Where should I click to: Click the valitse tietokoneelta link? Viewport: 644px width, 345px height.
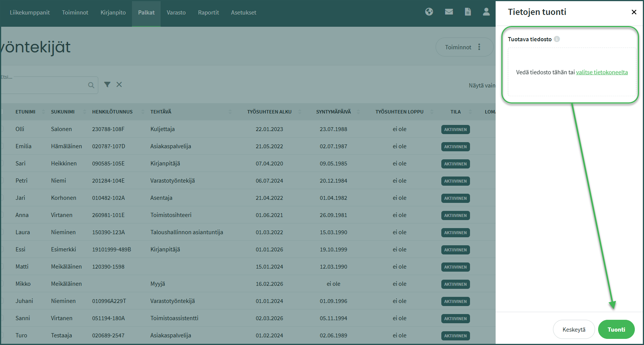(x=602, y=72)
